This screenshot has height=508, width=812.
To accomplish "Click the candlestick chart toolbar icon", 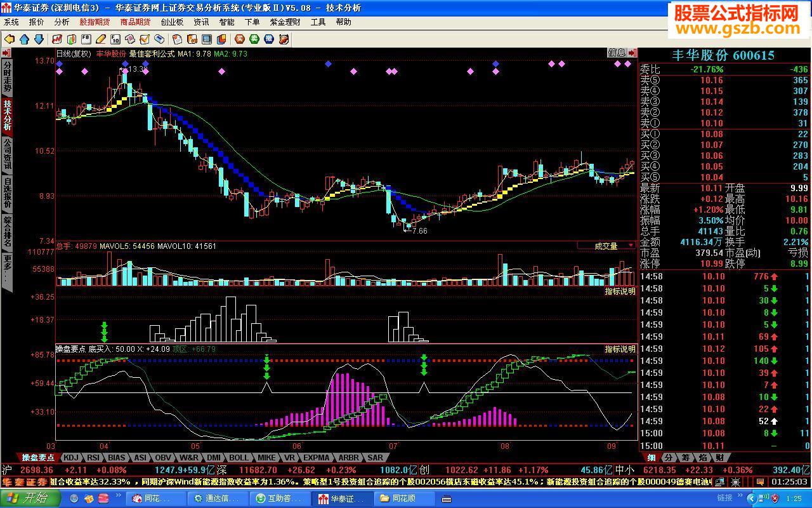I will click(x=72, y=39).
